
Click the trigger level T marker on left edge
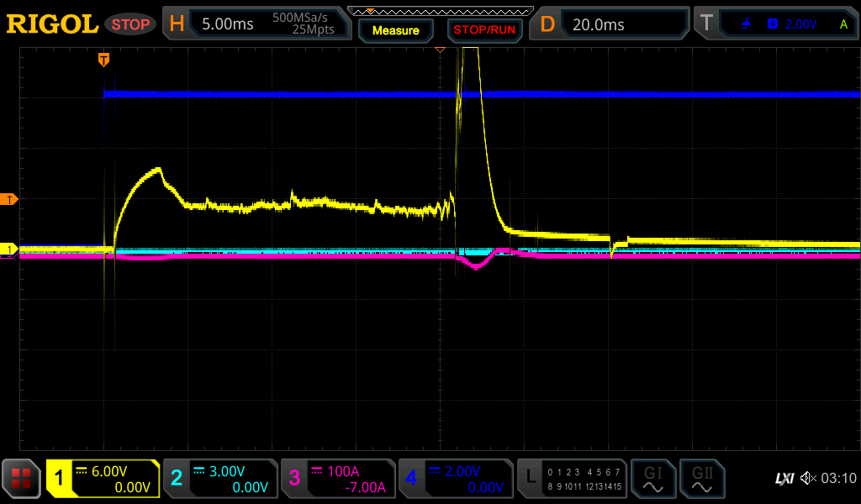click(x=9, y=199)
